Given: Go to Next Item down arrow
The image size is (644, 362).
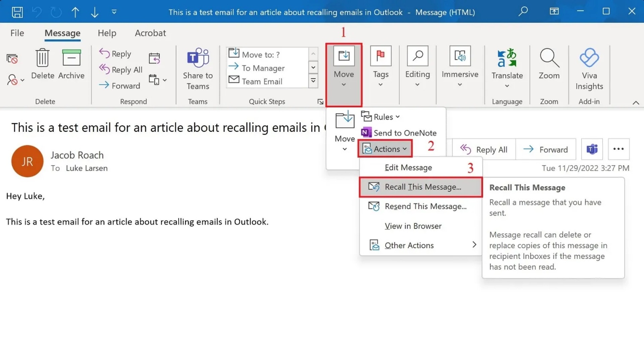Looking at the screenshot, I should click(x=95, y=12).
